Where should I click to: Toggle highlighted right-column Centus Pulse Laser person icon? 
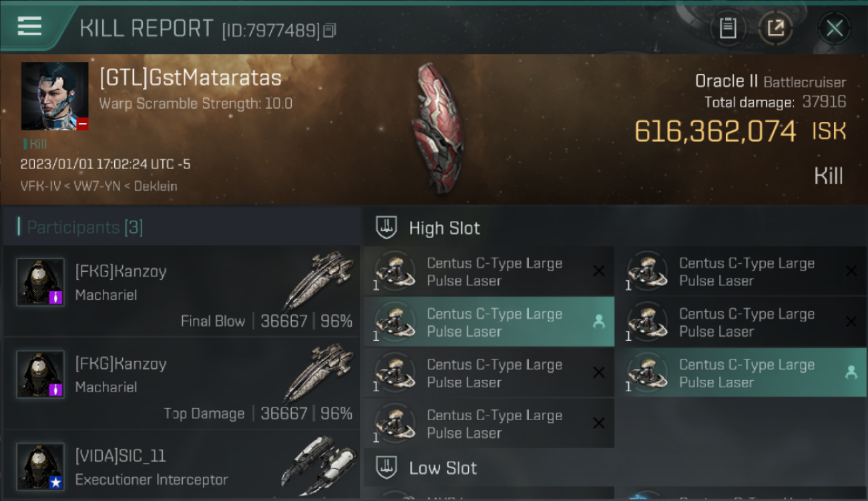coord(851,373)
